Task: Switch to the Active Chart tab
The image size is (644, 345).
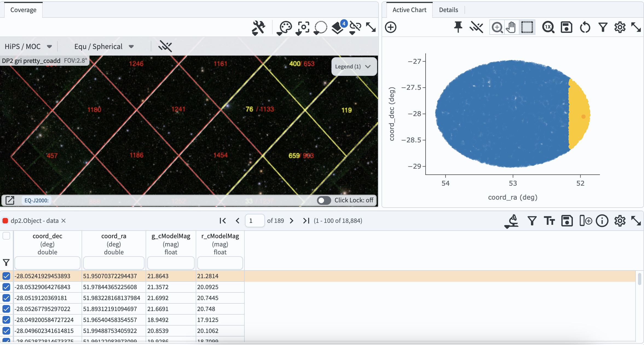Action: click(409, 10)
